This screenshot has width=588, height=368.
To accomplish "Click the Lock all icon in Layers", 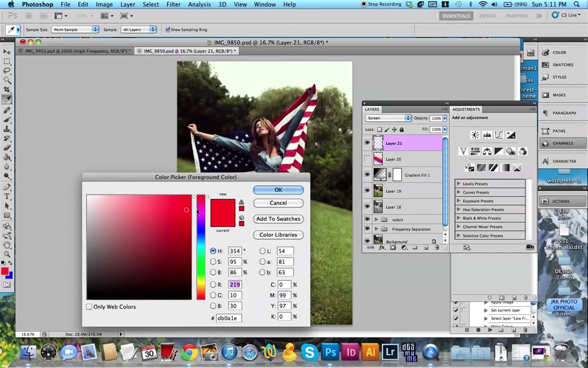I will click(402, 130).
